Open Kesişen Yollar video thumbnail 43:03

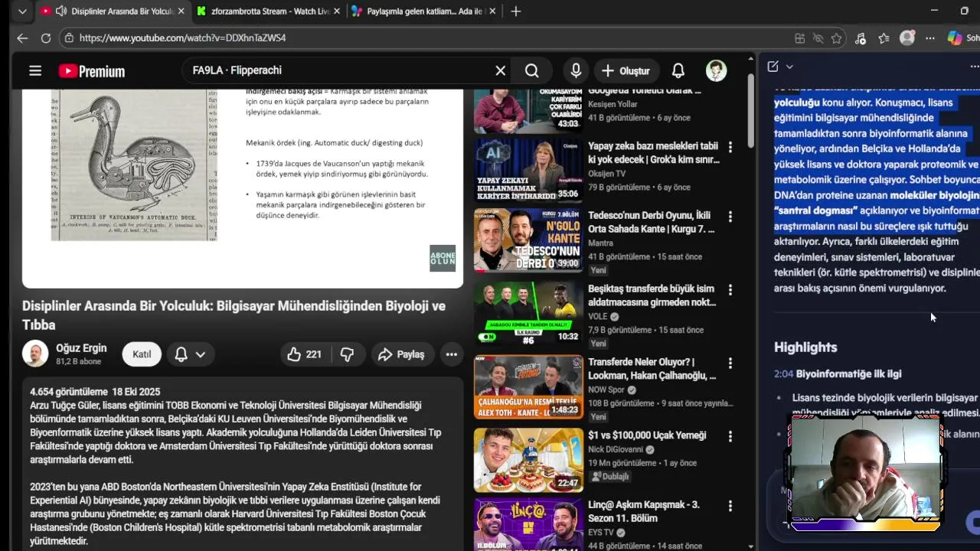click(x=528, y=111)
